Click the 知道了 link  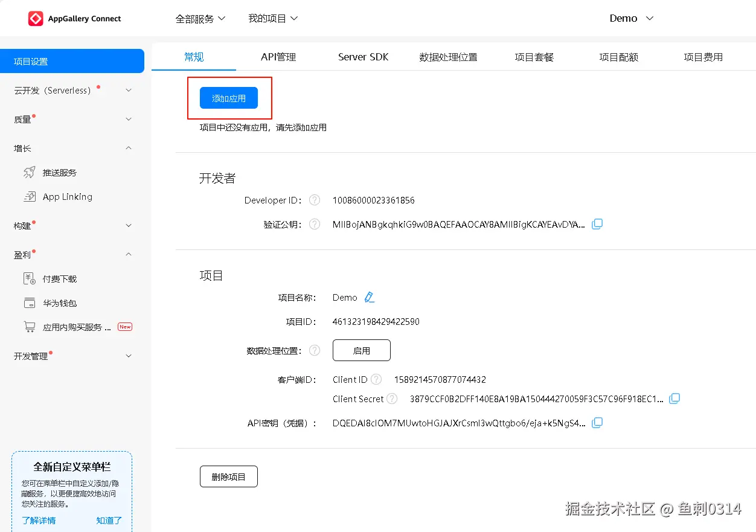click(x=109, y=521)
